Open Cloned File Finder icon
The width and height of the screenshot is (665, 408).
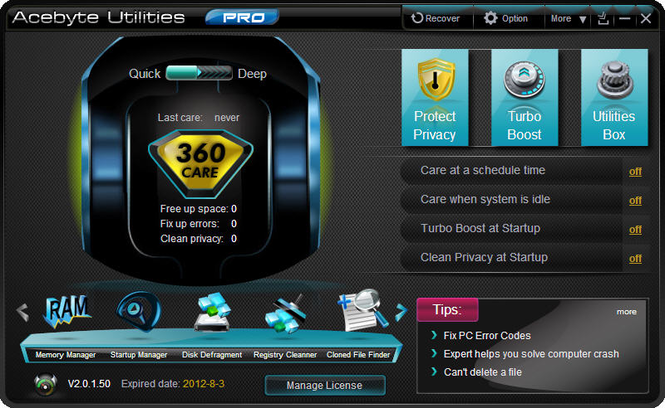(x=362, y=310)
